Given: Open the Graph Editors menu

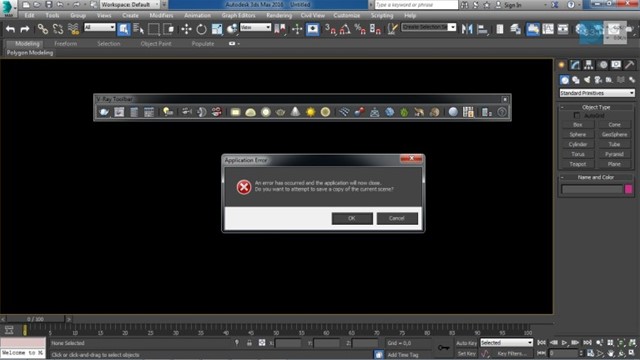Looking at the screenshot, I should [x=238, y=16].
